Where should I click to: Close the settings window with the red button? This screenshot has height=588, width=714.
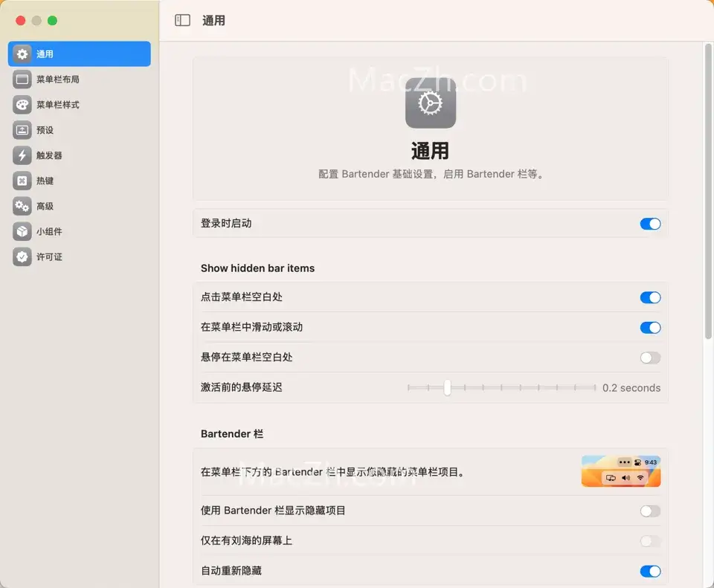pos(21,21)
